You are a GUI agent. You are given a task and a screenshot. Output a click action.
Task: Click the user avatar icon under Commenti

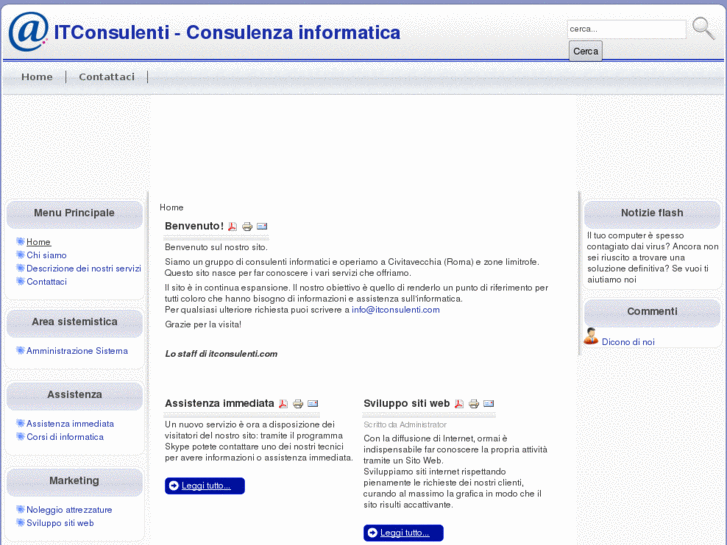click(x=591, y=336)
